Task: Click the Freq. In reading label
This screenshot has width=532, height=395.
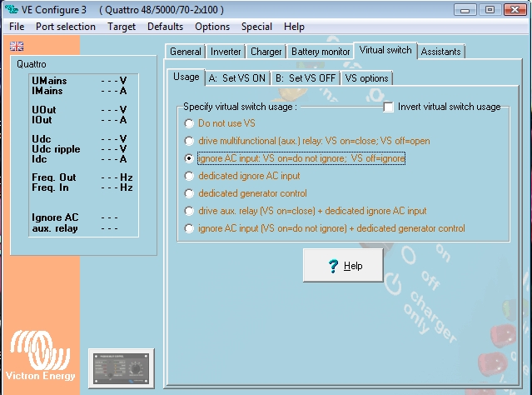Action: point(50,187)
